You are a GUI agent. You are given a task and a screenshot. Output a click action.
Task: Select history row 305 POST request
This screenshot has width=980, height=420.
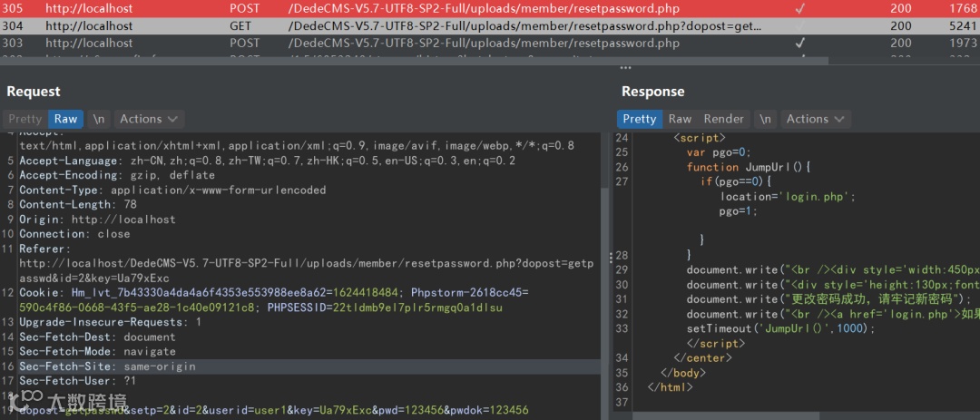490,9
